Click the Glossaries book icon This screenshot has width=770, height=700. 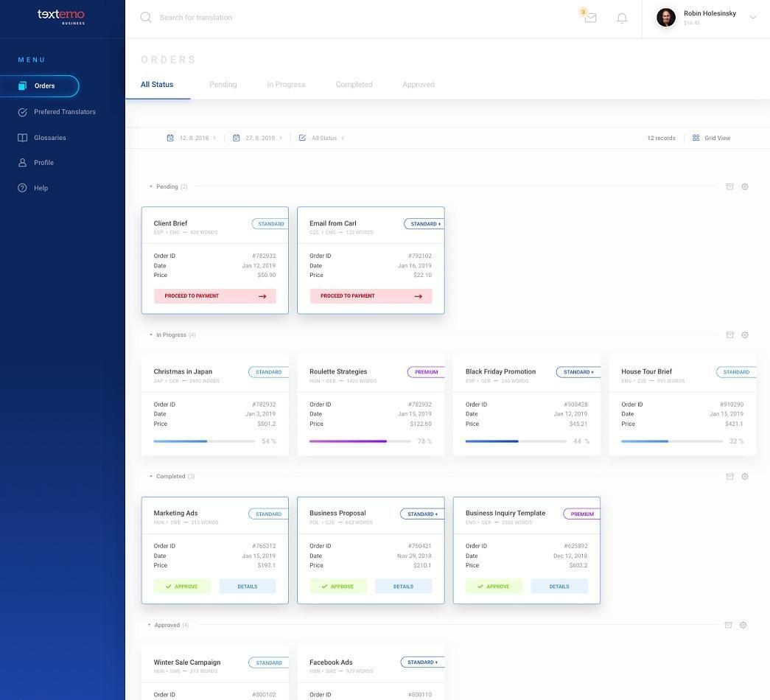tap(22, 138)
